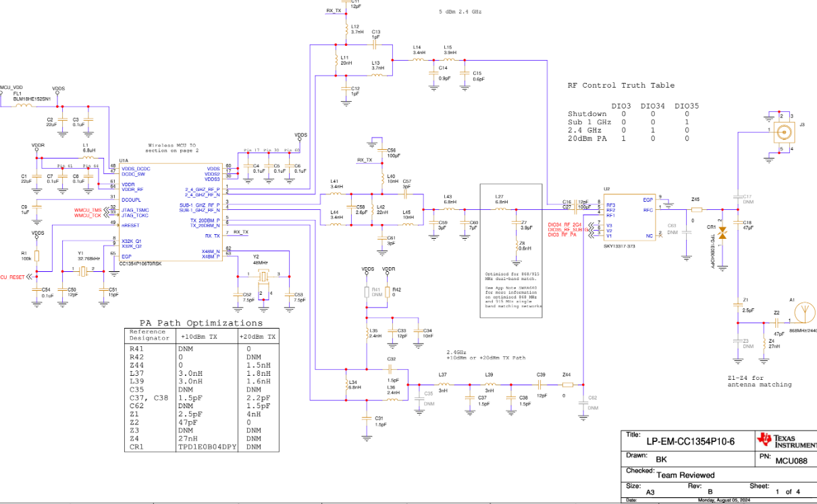The height and width of the screenshot is (504, 817).
Task: Click the "DIO34" column header
Action: tap(653, 106)
